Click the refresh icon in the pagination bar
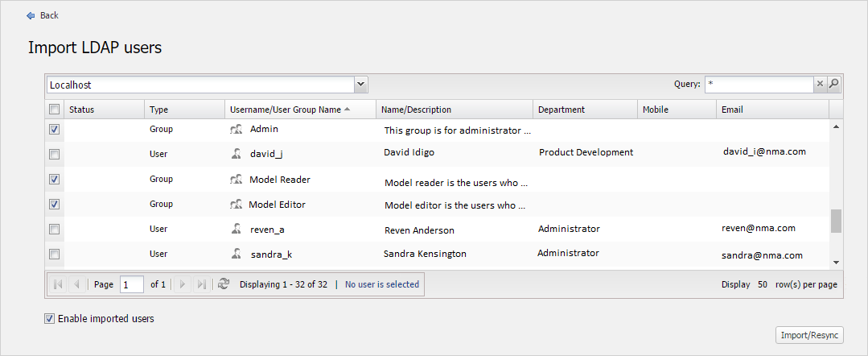The height and width of the screenshot is (356, 868). point(224,284)
